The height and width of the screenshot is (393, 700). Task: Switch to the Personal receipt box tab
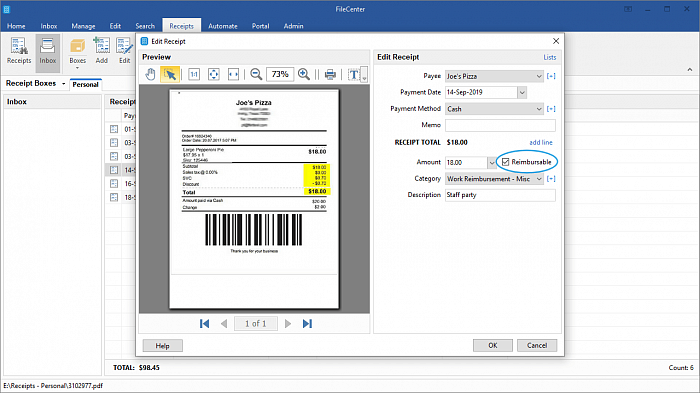(85, 84)
